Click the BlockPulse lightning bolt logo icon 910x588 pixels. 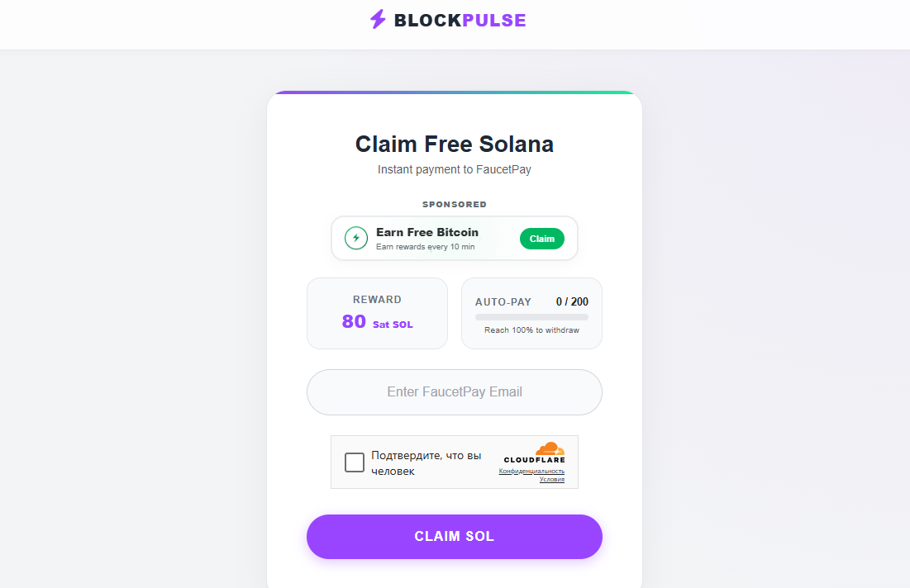tap(378, 19)
